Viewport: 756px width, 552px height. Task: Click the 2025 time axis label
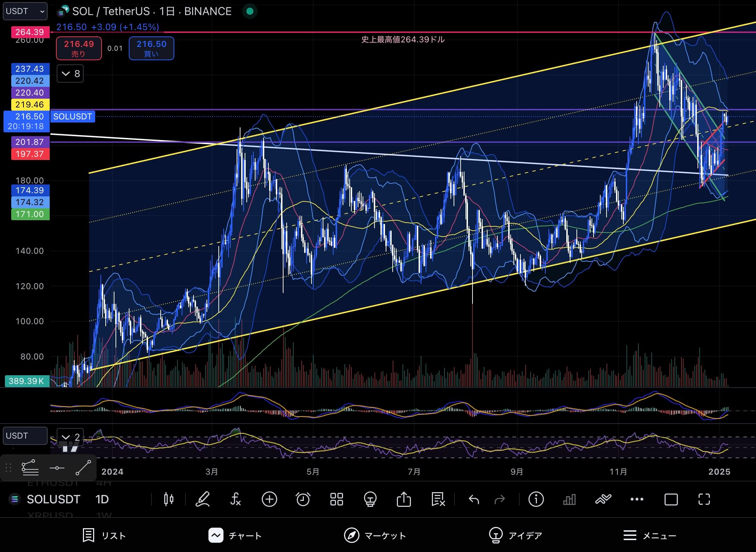coord(719,471)
